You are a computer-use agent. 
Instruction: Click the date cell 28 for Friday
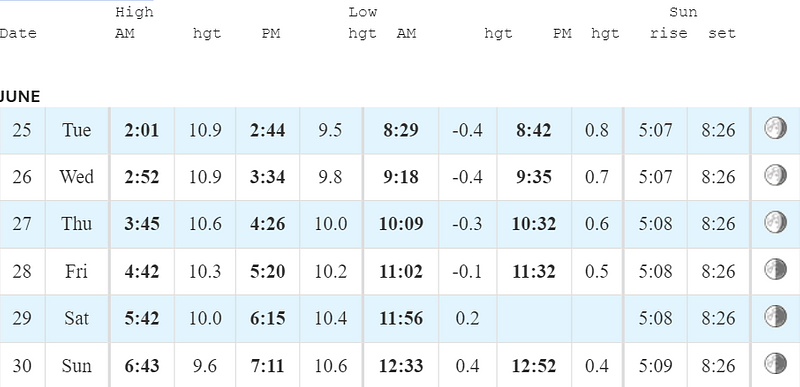tap(22, 272)
